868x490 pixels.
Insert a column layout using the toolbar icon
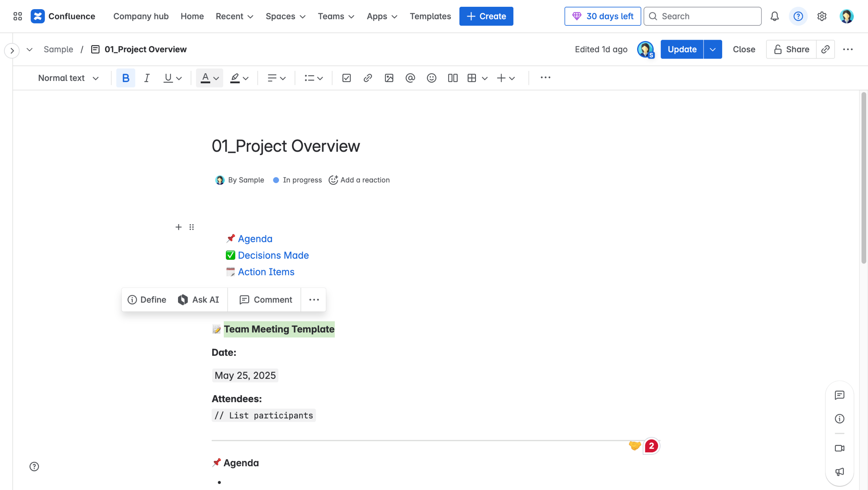coord(453,78)
